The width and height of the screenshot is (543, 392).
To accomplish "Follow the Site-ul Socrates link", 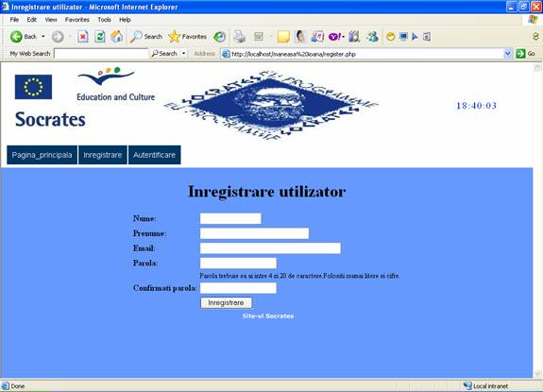I will [x=268, y=316].
